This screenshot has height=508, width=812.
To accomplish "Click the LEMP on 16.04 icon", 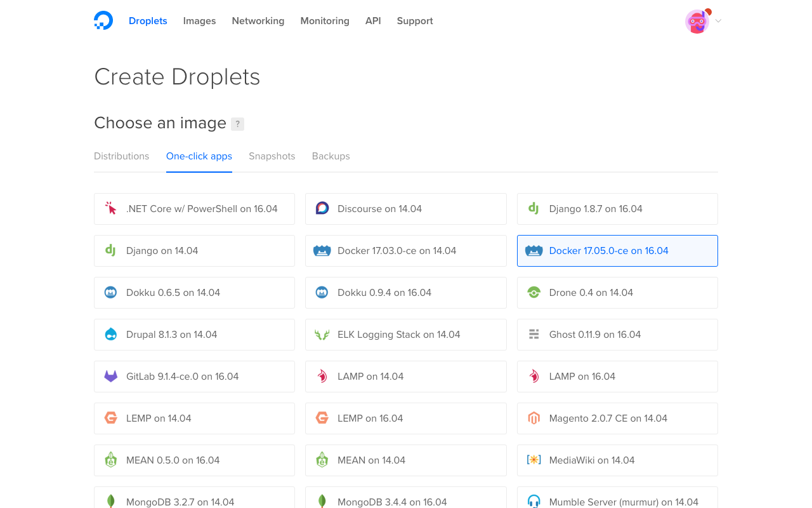I will pos(322,418).
